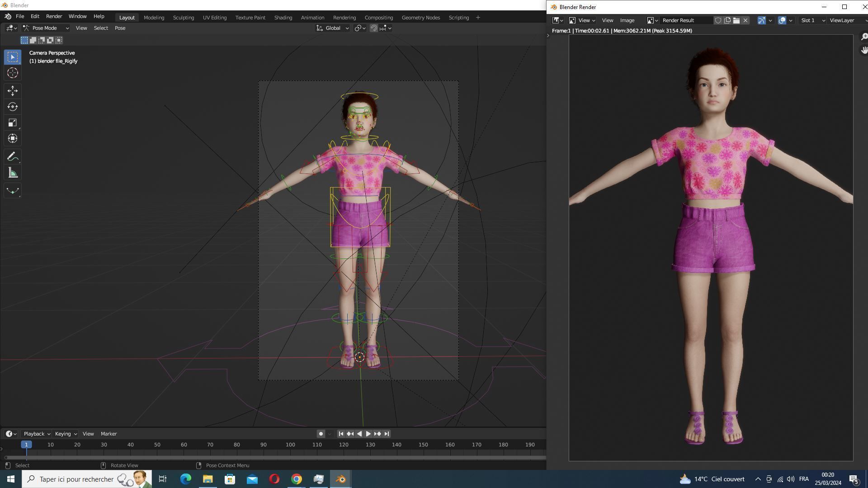Select the Select Box tool
Image resolution: width=868 pixels, height=488 pixels.
(x=13, y=57)
